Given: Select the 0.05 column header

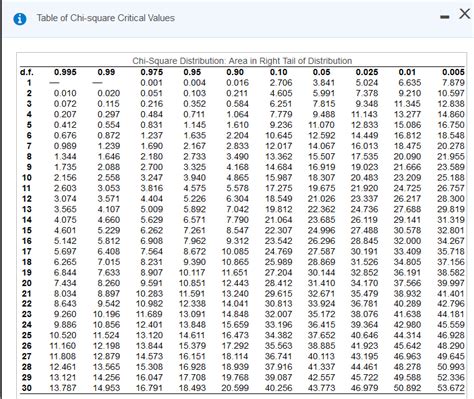Looking at the screenshot, I should point(321,72).
